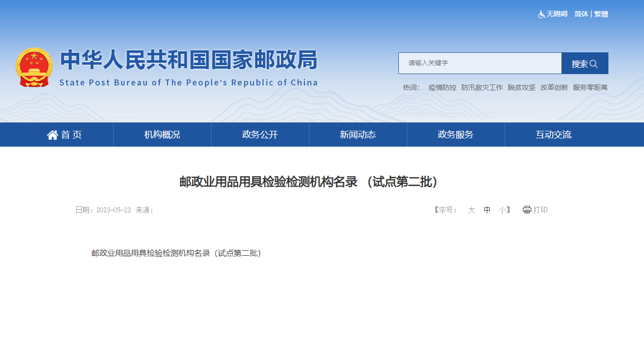Select hot word 脱贫攻坚
Image resolution: width=644 pixels, height=354 pixels.
pos(521,87)
